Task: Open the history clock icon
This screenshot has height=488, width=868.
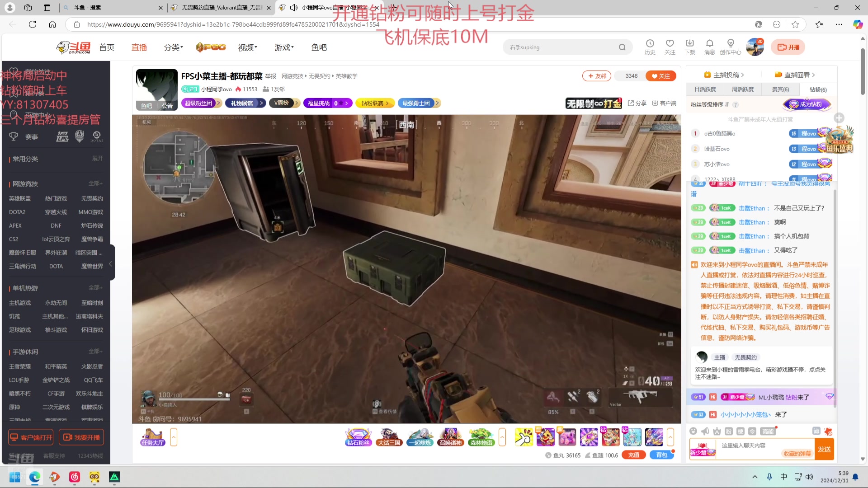Action: click(650, 47)
